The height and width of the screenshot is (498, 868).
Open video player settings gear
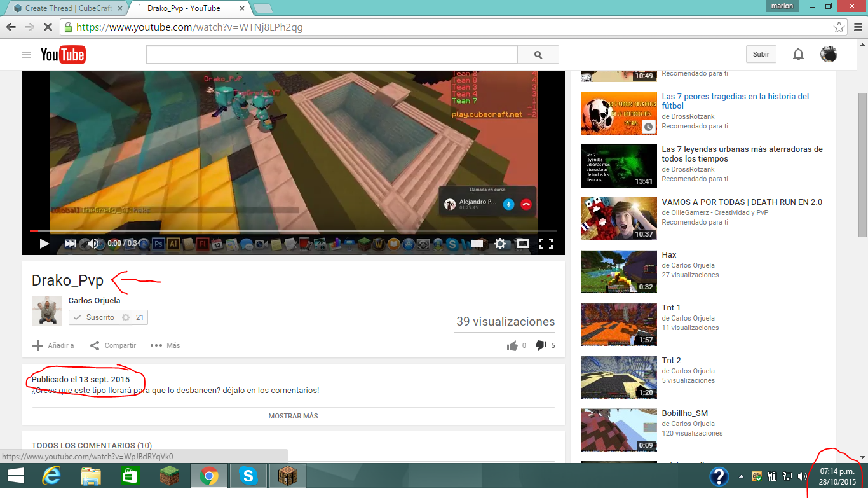click(x=500, y=243)
